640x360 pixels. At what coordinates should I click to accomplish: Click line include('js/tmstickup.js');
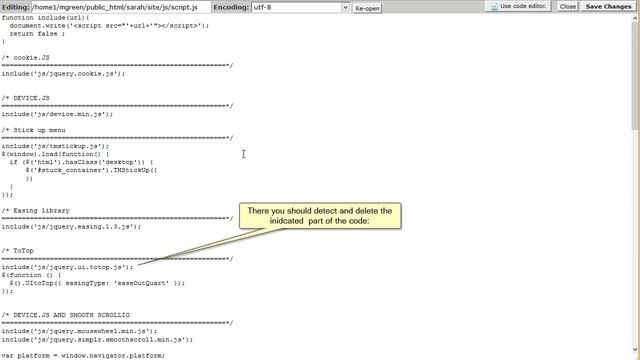(x=56, y=146)
